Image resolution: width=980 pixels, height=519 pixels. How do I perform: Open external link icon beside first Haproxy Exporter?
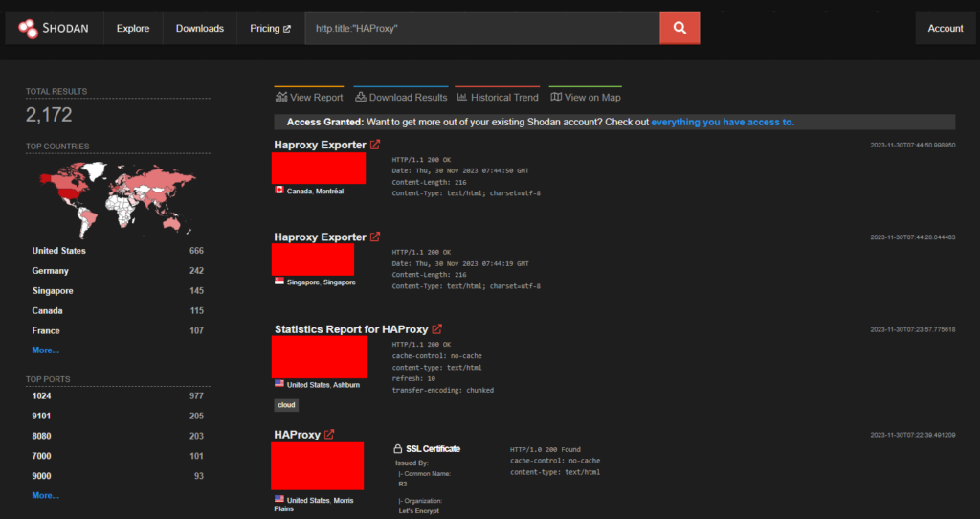pos(375,145)
